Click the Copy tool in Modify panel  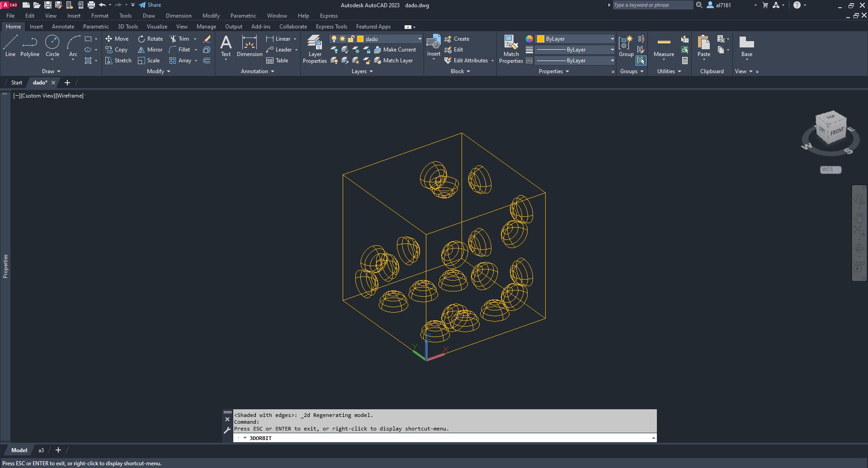(x=117, y=50)
